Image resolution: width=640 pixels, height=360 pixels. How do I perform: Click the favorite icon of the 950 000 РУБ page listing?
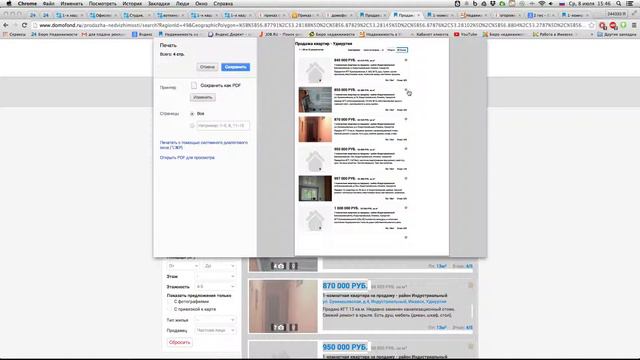pyautogui.click(x=470, y=347)
